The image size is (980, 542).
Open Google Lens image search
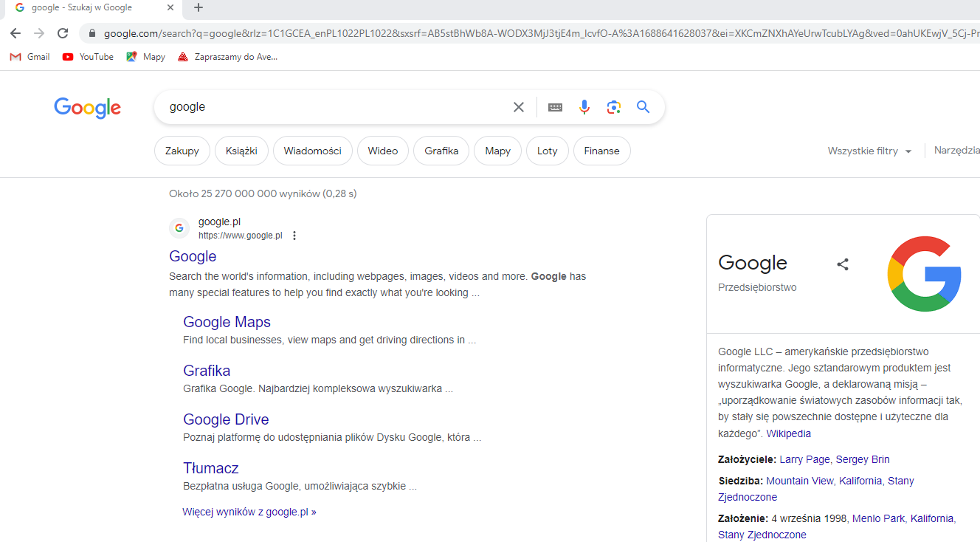[614, 107]
